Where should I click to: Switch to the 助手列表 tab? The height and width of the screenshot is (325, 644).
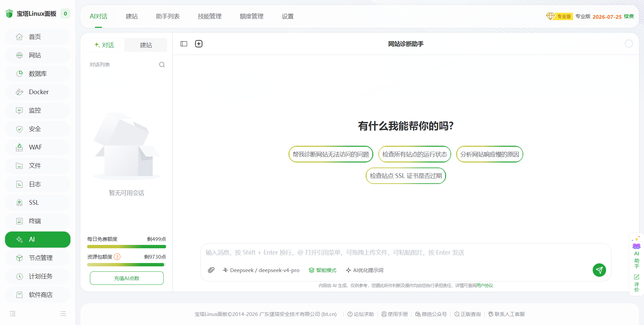168,16
